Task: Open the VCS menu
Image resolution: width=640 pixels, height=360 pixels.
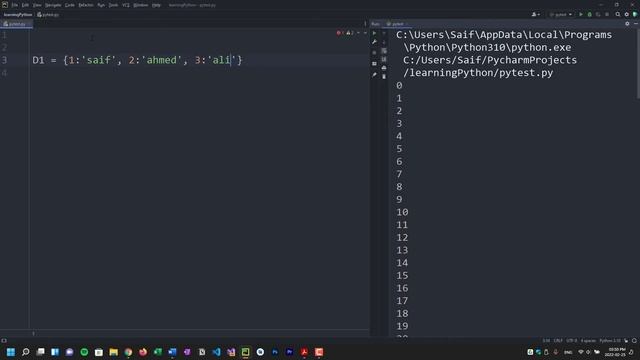Action: (x=126, y=5)
